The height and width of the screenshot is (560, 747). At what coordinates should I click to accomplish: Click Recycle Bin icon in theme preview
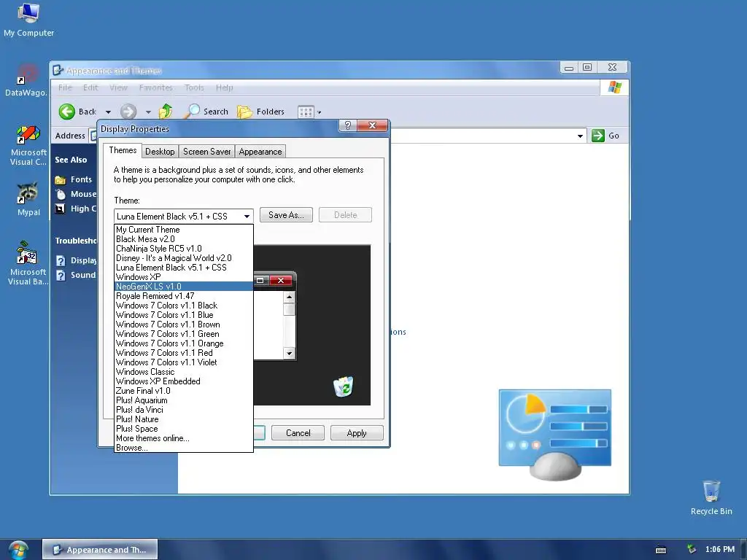(x=343, y=386)
